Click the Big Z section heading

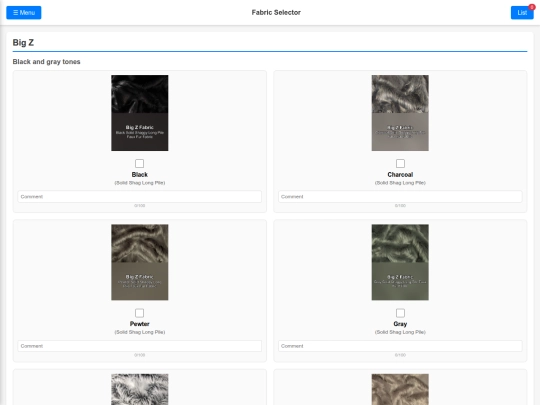pos(23,43)
